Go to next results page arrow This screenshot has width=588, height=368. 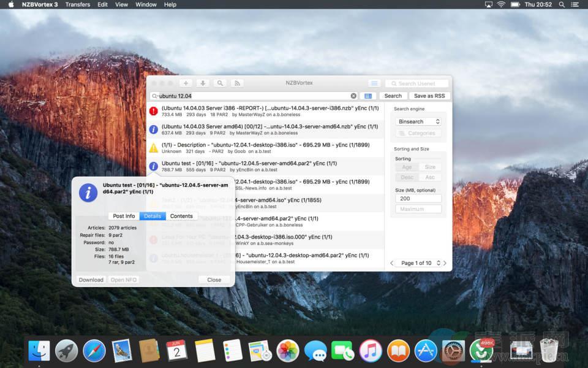(445, 263)
